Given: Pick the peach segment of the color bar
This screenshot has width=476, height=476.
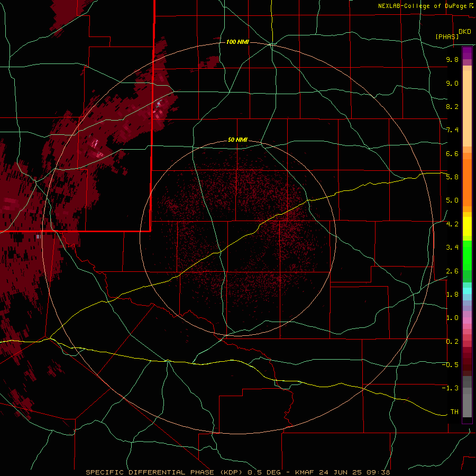Looking at the screenshot, I should 467,108.
